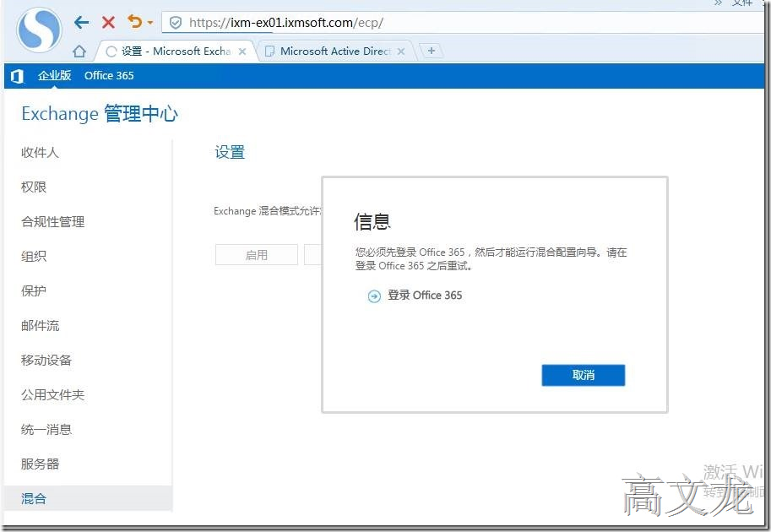This screenshot has width=771, height=532.
Task: Open 邮件流 in the sidebar
Action: 40,325
